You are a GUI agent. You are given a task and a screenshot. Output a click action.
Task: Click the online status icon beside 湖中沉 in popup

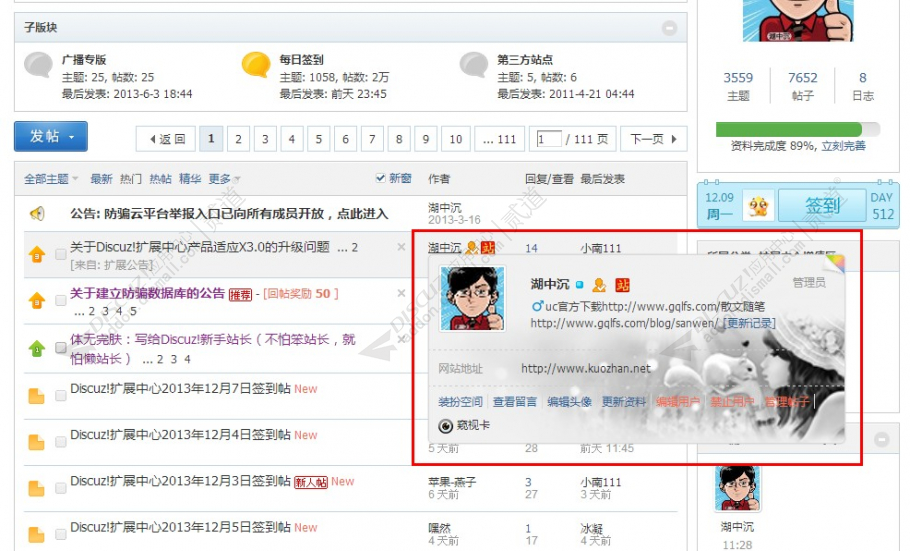[579, 285]
